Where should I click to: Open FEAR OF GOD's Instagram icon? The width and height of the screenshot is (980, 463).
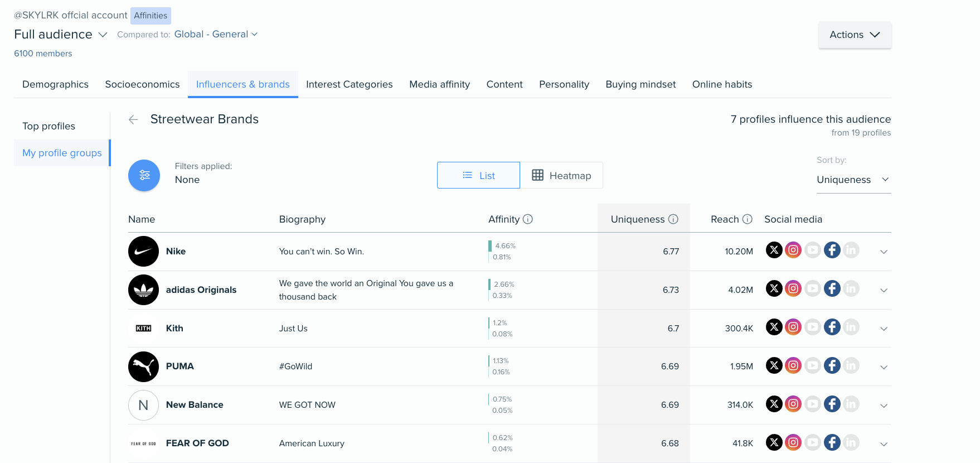coord(793,442)
